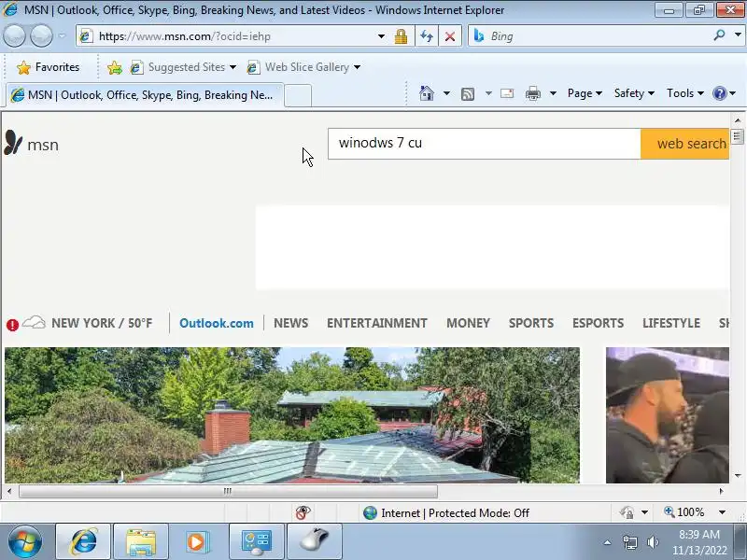Open the Page menu
This screenshot has height=560, width=747.
(x=585, y=93)
